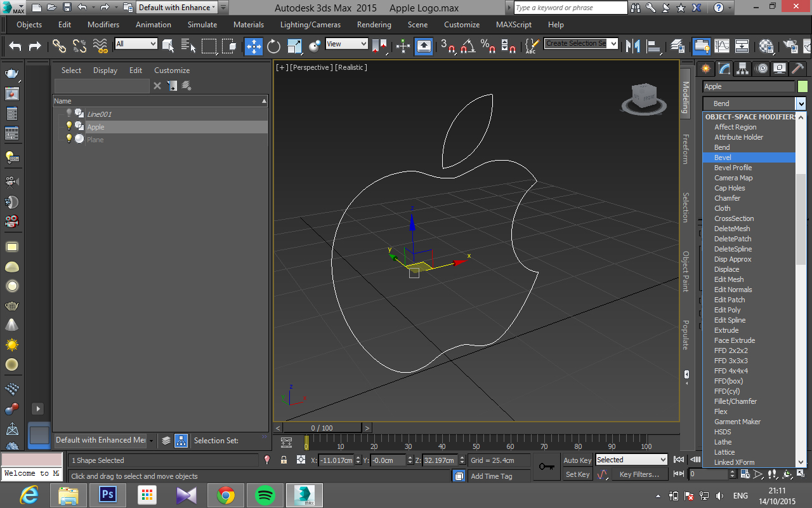This screenshot has height=508, width=812.
Task: Switch to the Display panel tab
Action: point(780,69)
